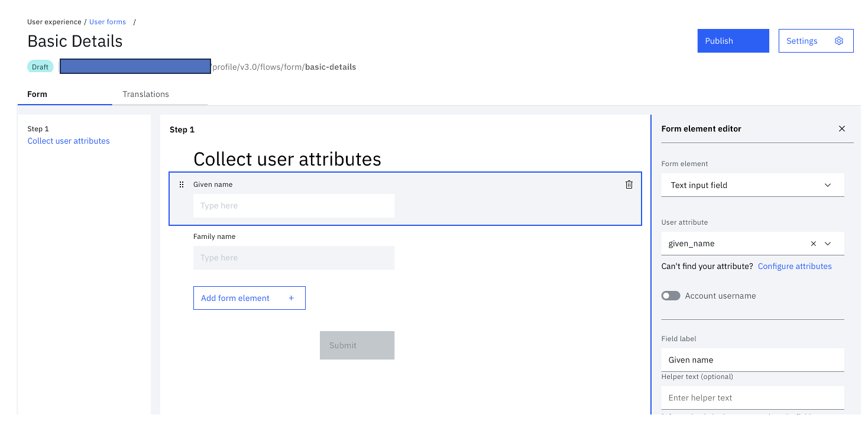This screenshot has height=434, width=868.
Task: Click the Given name text input
Action: coord(293,206)
